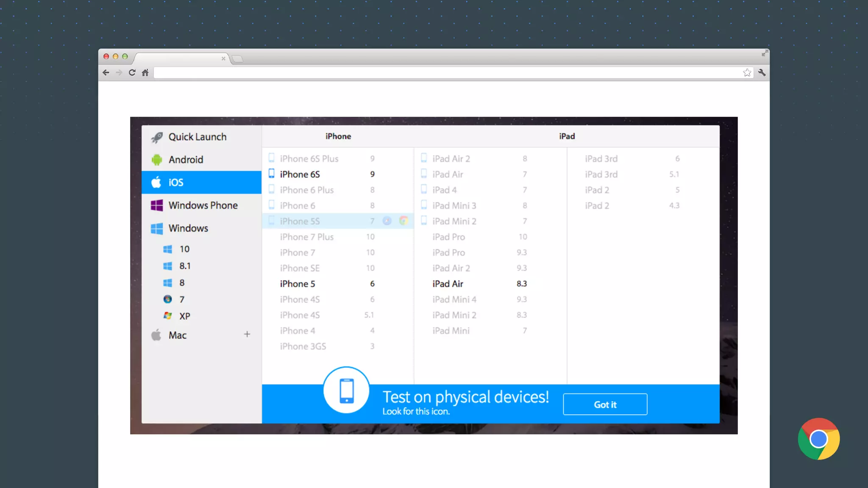Click the wrench settings icon in browser toolbar
The width and height of the screenshot is (868, 488).
coord(762,72)
